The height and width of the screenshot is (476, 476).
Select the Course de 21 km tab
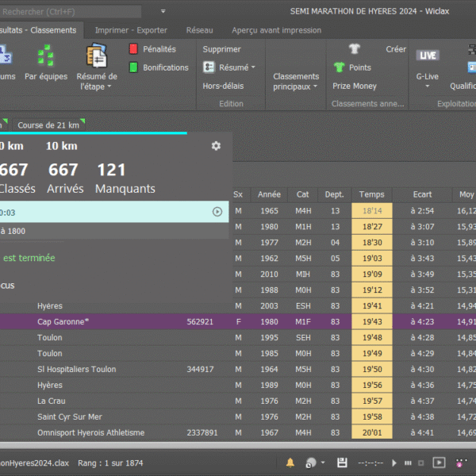click(x=48, y=125)
